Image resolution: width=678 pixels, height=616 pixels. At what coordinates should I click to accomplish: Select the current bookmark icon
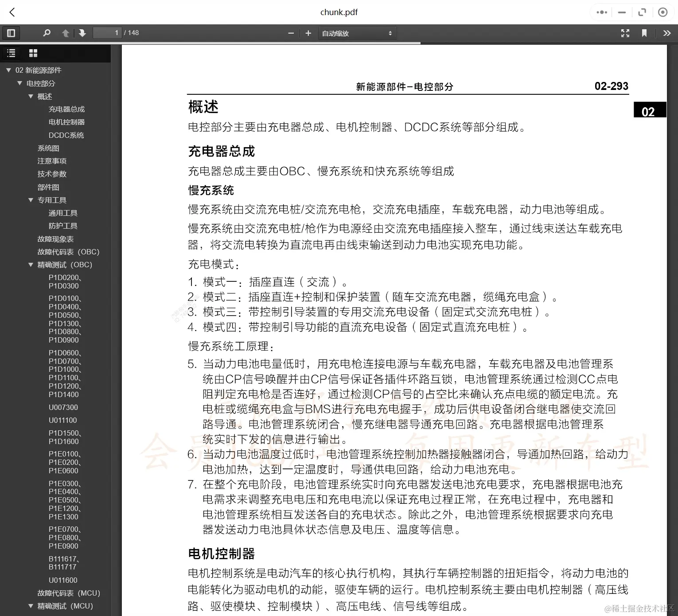click(645, 33)
